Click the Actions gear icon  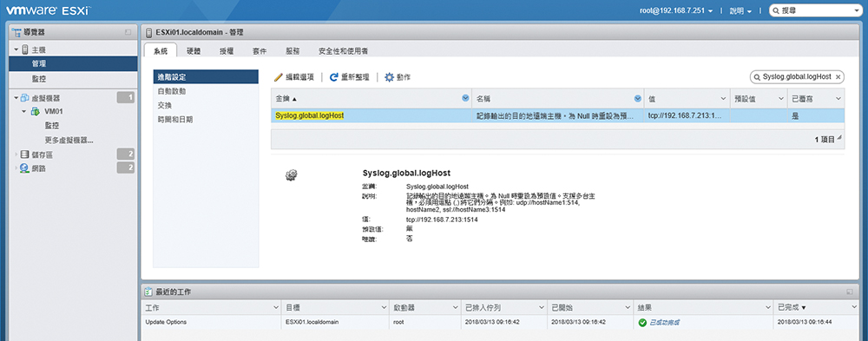pyautogui.click(x=389, y=77)
